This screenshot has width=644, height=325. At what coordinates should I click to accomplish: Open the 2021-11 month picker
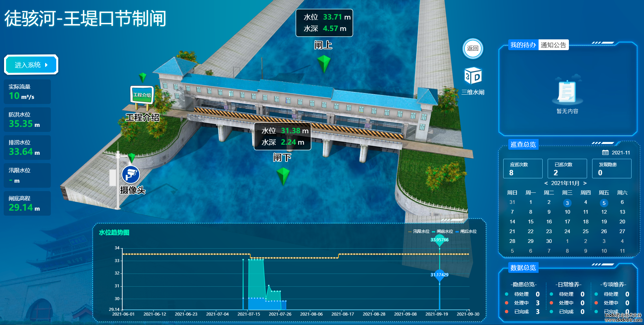tap(620, 152)
